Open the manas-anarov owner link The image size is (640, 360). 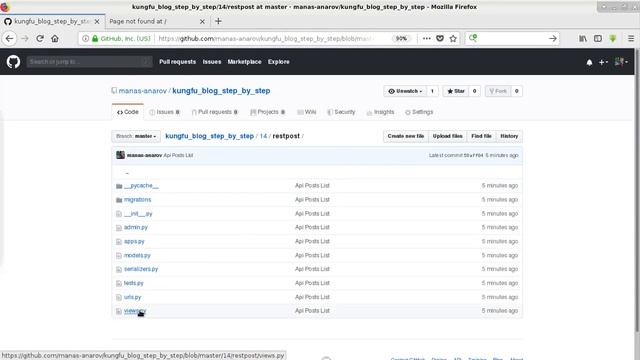pos(142,91)
